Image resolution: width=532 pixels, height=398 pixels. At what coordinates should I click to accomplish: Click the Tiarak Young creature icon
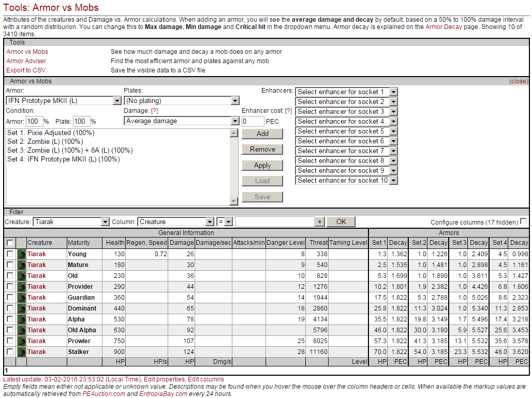[21, 254]
